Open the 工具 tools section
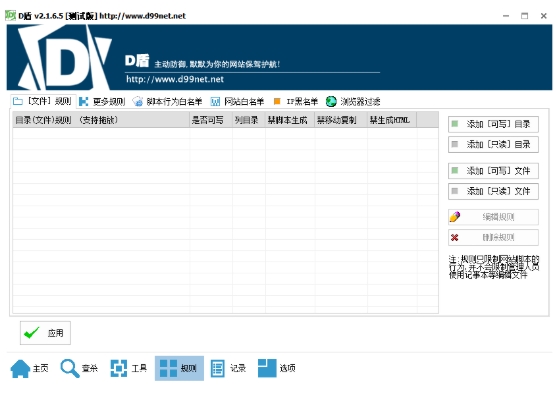This screenshot has height=394, width=558. [x=128, y=368]
